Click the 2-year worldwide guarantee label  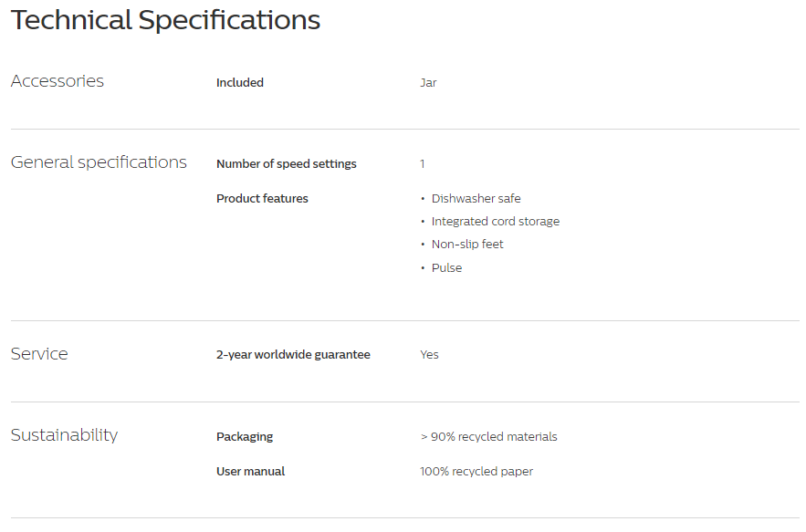pyautogui.click(x=293, y=355)
